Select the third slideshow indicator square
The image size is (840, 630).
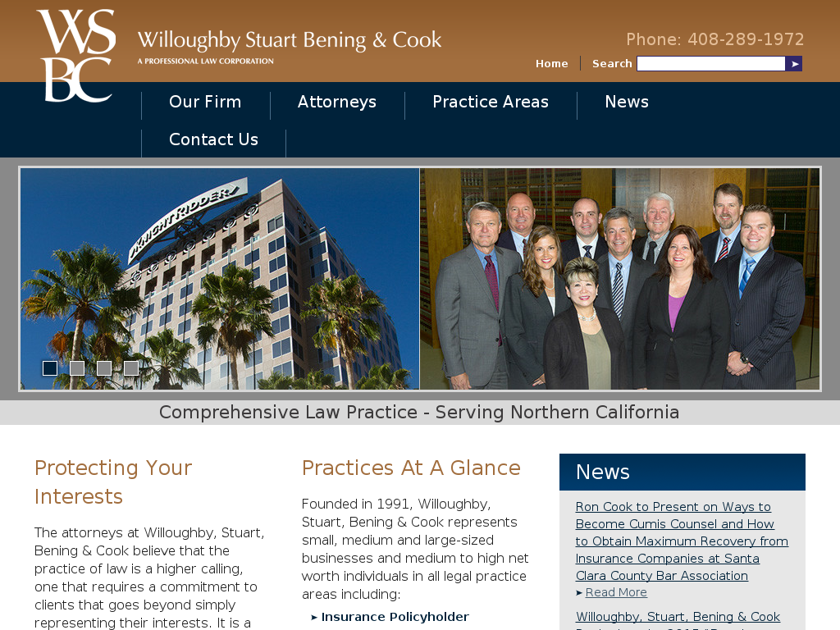tap(104, 368)
